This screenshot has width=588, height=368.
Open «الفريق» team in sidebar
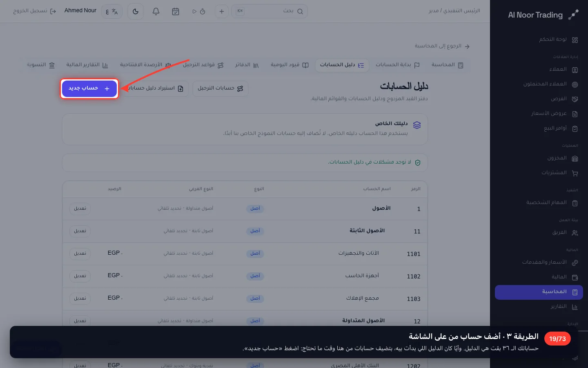[x=539, y=233]
